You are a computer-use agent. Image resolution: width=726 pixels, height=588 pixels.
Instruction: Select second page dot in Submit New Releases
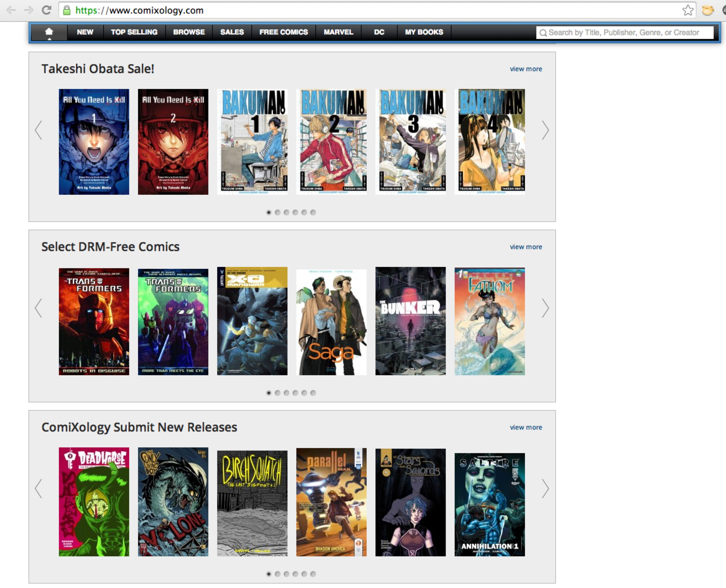click(278, 574)
